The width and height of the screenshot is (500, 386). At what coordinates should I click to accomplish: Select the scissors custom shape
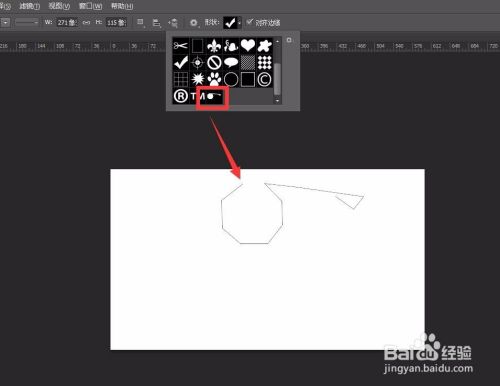[181, 46]
